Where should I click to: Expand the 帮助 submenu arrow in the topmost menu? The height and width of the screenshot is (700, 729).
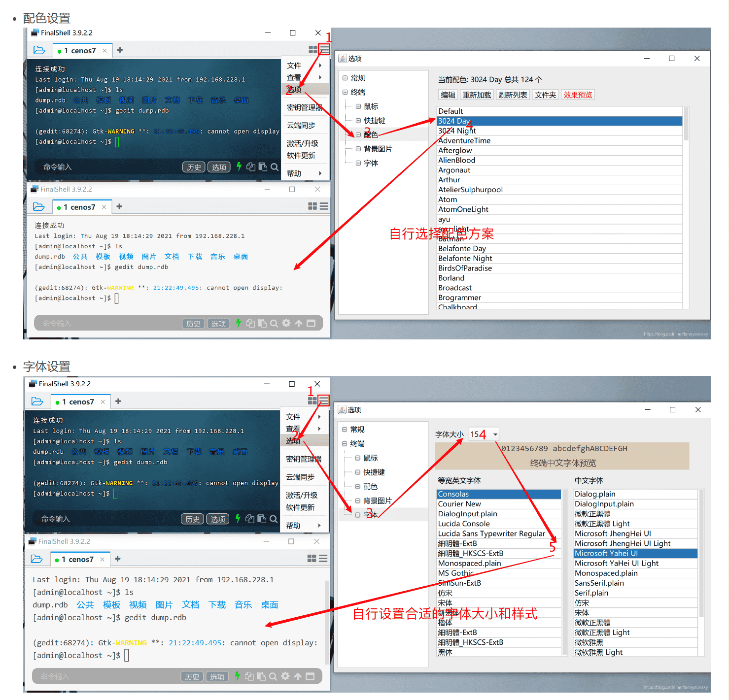coord(320,173)
